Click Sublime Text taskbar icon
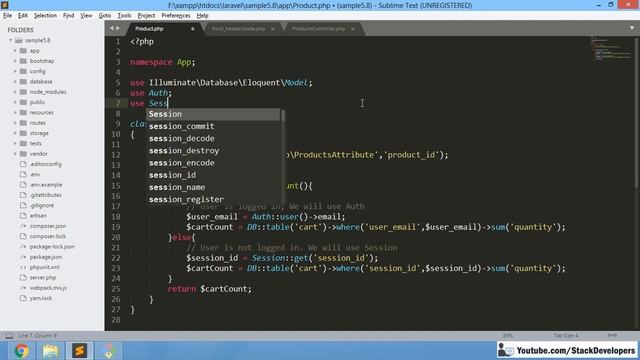Image resolution: width=640 pixels, height=360 pixels. click(79, 351)
